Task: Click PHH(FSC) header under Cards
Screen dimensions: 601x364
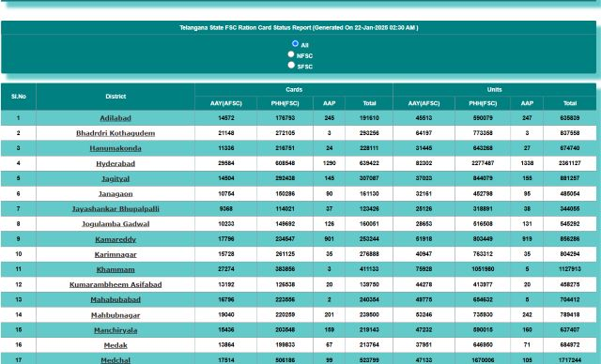Action: pyautogui.click(x=285, y=103)
